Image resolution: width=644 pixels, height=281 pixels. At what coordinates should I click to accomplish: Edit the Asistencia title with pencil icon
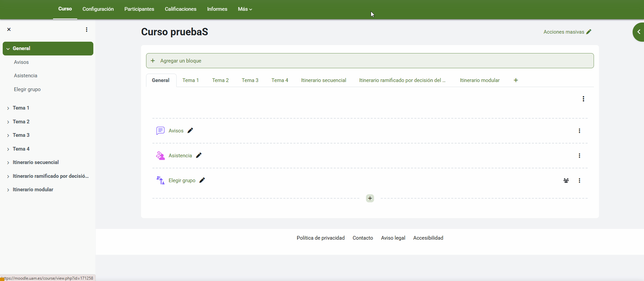point(199,155)
